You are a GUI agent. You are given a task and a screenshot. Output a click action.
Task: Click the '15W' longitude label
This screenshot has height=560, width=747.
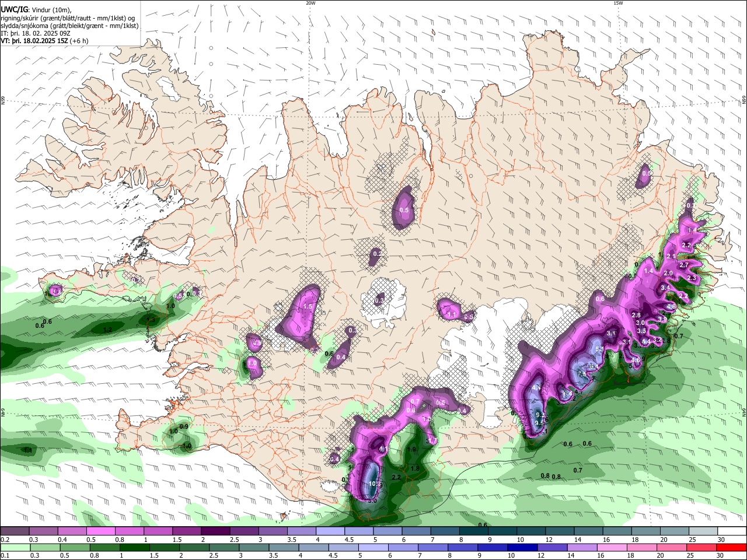[x=618, y=3]
